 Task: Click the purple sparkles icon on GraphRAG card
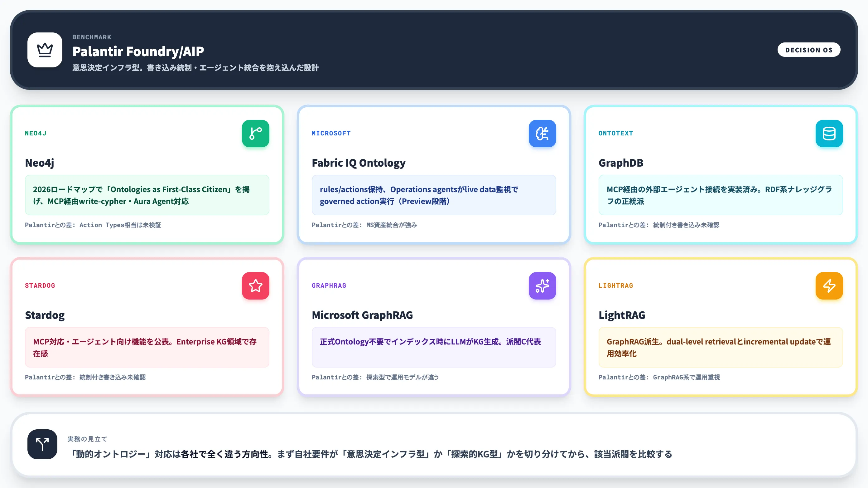pyautogui.click(x=542, y=285)
